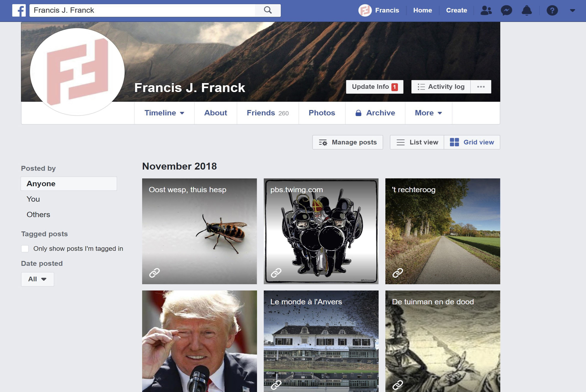Click the Facebook logo icon
The width and height of the screenshot is (586, 392).
coord(19,10)
